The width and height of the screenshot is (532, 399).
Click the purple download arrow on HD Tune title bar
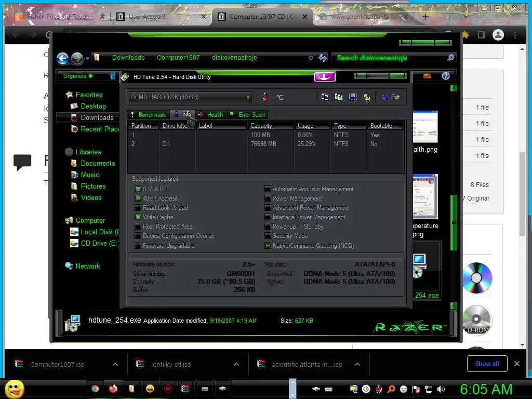[324, 77]
